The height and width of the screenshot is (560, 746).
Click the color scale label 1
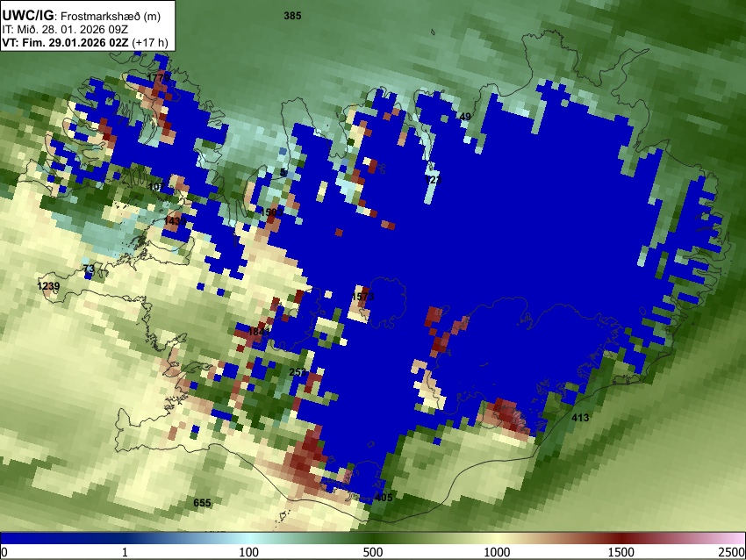click(125, 552)
